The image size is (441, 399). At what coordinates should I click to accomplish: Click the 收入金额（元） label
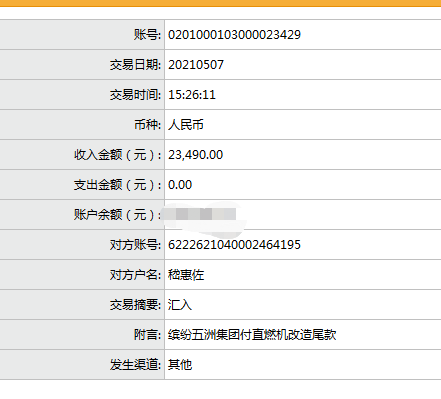click(118, 155)
